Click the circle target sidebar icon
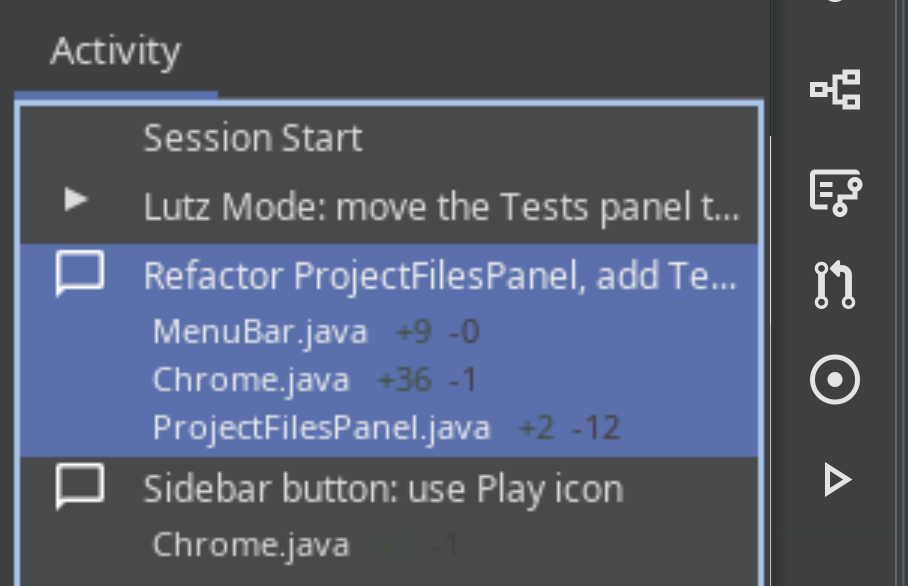The height and width of the screenshot is (586, 908). pos(834,381)
